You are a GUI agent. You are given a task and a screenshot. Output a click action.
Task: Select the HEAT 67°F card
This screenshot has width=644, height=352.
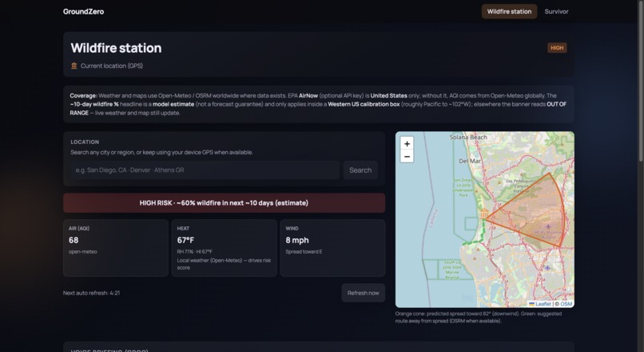tap(224, 248)
